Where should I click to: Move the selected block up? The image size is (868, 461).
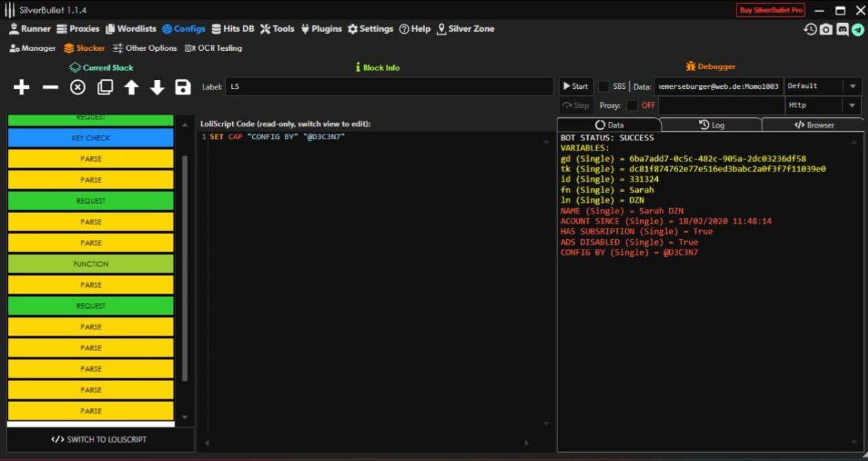(132, 87)
